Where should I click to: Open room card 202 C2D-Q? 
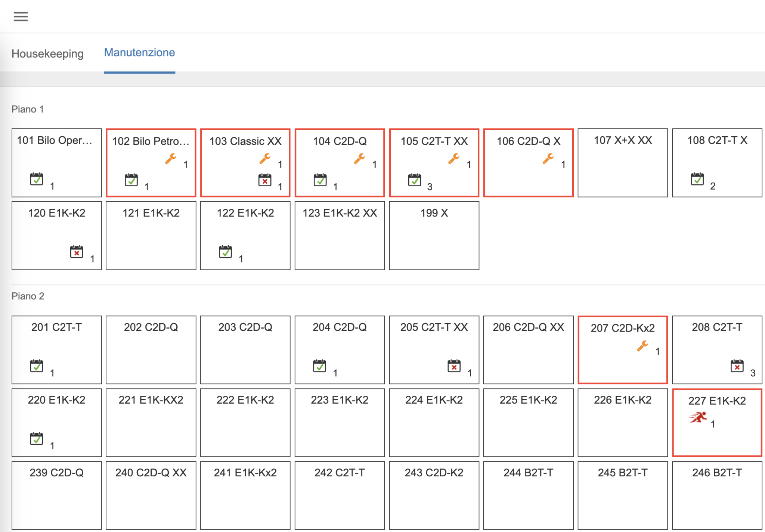tap(151, 350)
